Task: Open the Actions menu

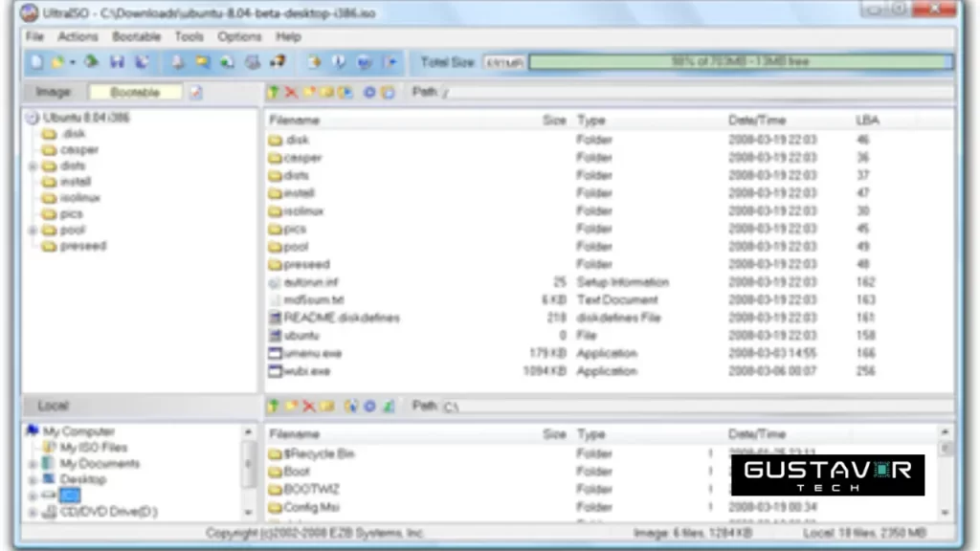Action: click(x=78, y=37)
